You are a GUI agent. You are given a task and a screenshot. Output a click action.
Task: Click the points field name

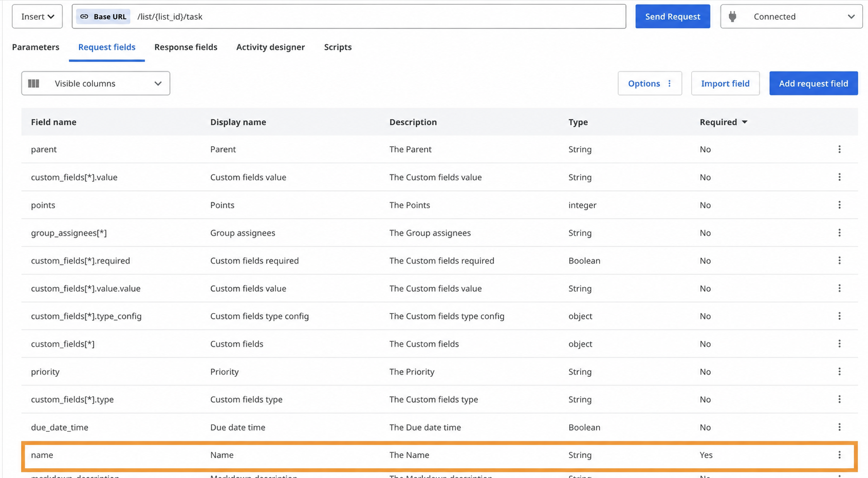click(43, 205)
